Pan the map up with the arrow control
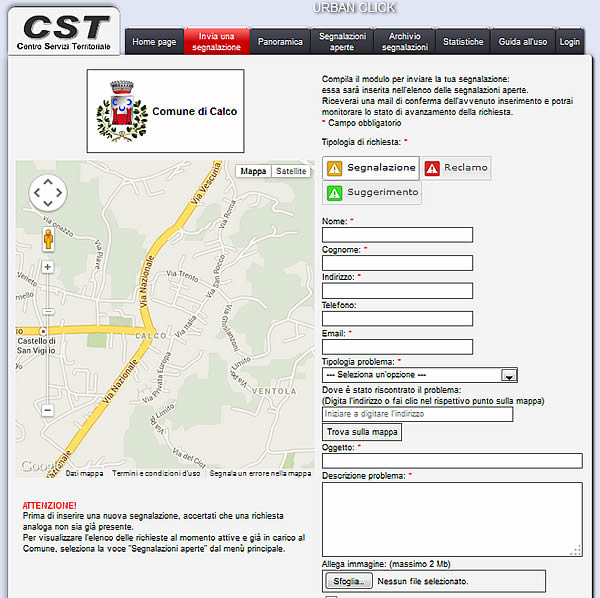 point(48,182)
